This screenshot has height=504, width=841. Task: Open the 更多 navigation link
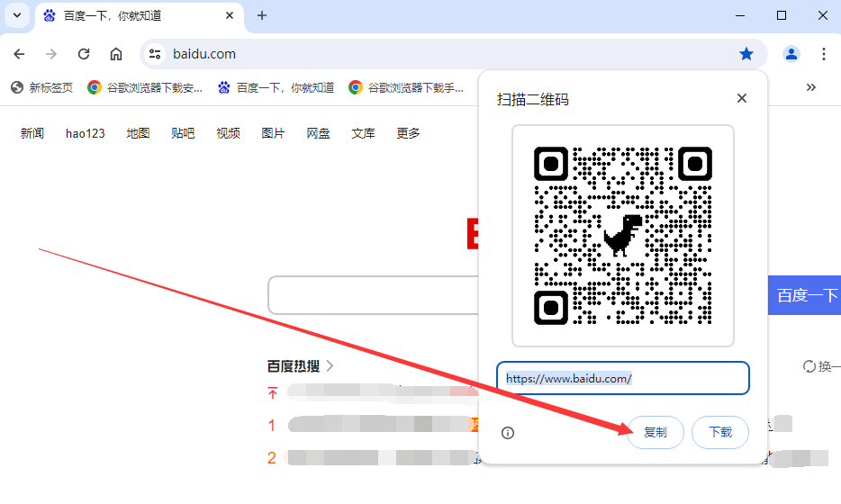(x=408, y=133)
